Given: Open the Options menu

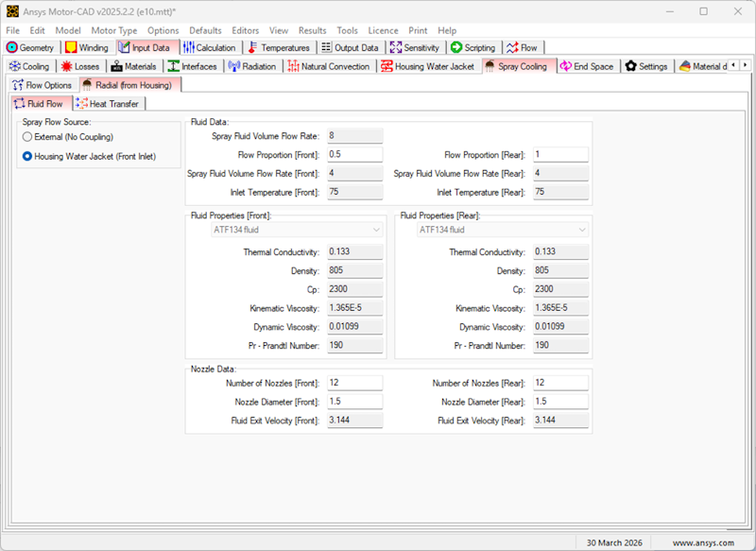Looking at the screenshot, I should click(x=163, y=30).
